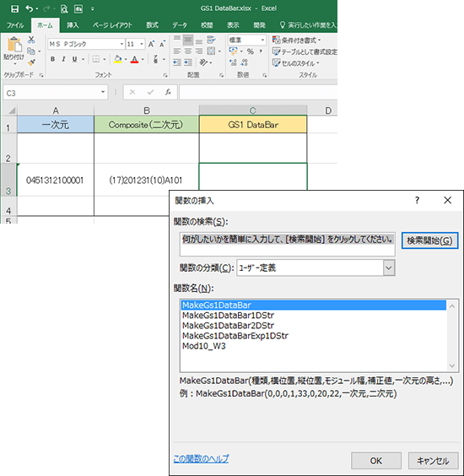Screen dimensions: 464x476
Task: Save the workbook using the floppy disk icon
Action: coord(14,8)
